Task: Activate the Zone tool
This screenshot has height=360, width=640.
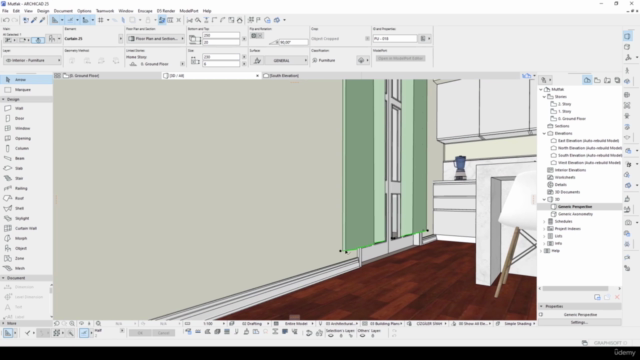Action: point(26,258)
